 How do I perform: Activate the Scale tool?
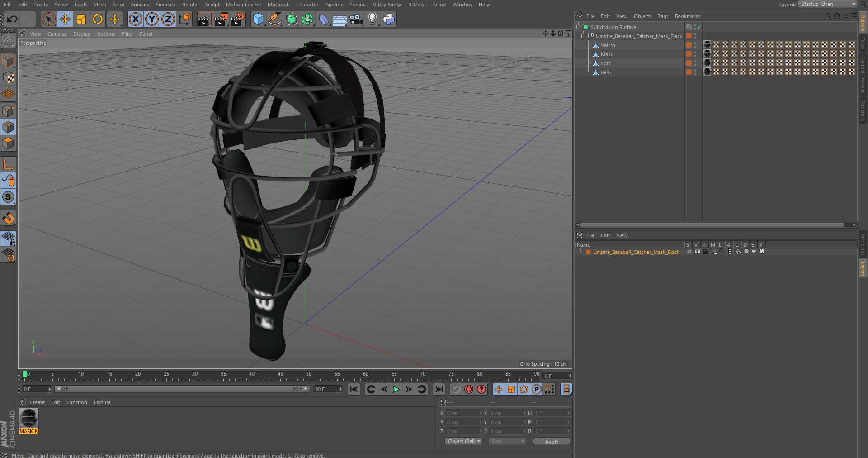[81, 19]
